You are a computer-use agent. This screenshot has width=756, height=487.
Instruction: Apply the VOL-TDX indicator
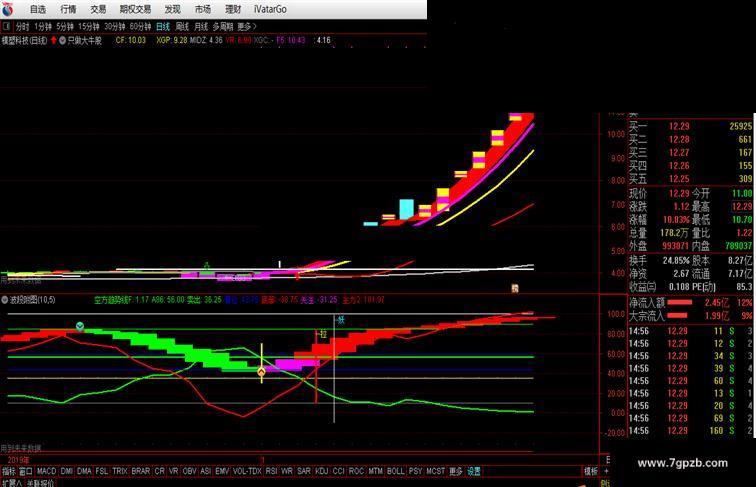tap(247, 471)
